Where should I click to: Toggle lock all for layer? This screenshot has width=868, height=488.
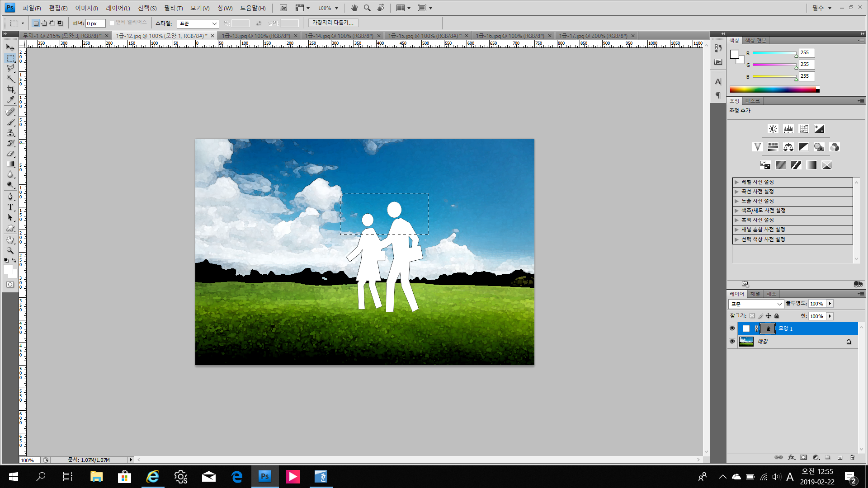[x=777, y=316]
